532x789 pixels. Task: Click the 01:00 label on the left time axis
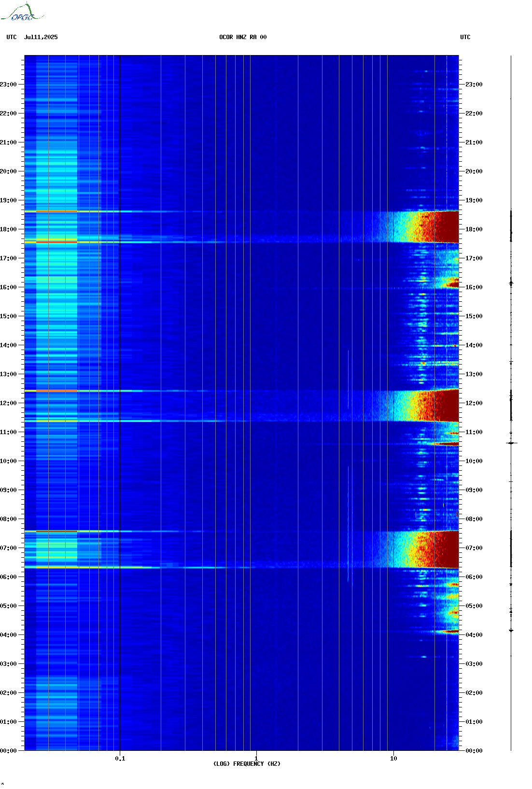(8, 722)
